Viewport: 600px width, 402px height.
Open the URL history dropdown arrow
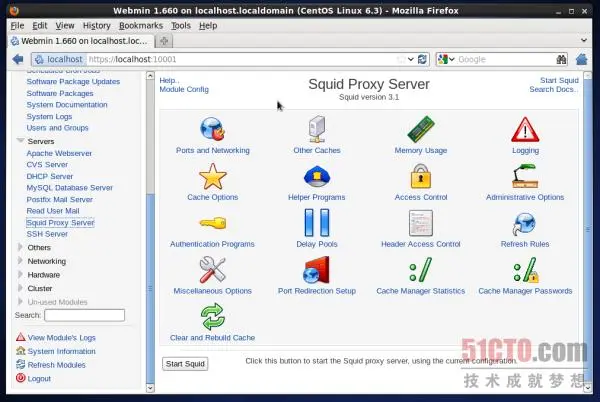[x=410, y=59]
